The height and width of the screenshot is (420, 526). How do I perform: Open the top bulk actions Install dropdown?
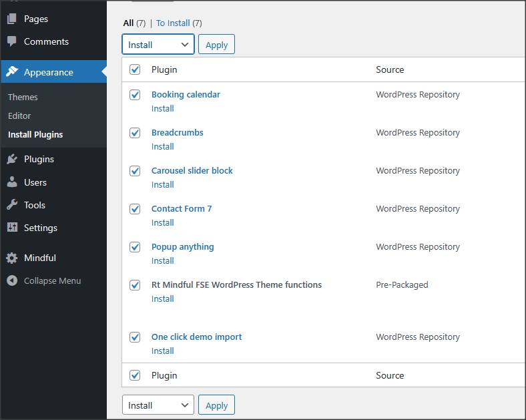pos(158,45)
